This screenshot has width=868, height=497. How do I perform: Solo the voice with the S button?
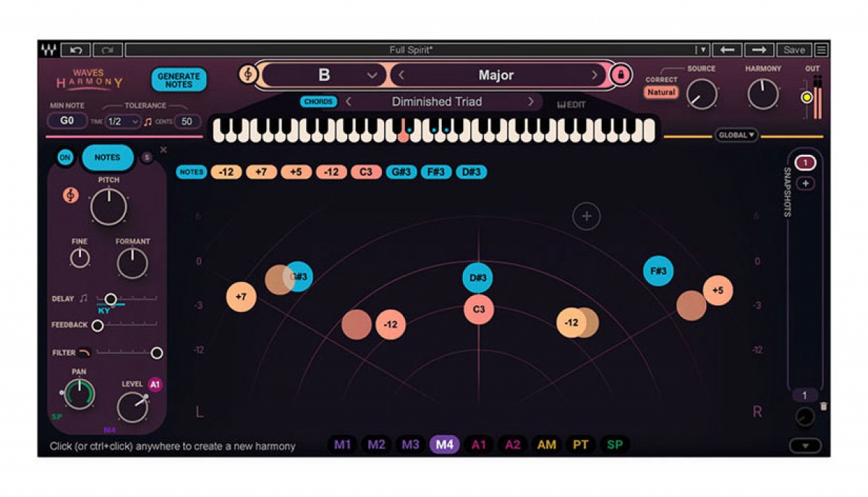(147, 158)
